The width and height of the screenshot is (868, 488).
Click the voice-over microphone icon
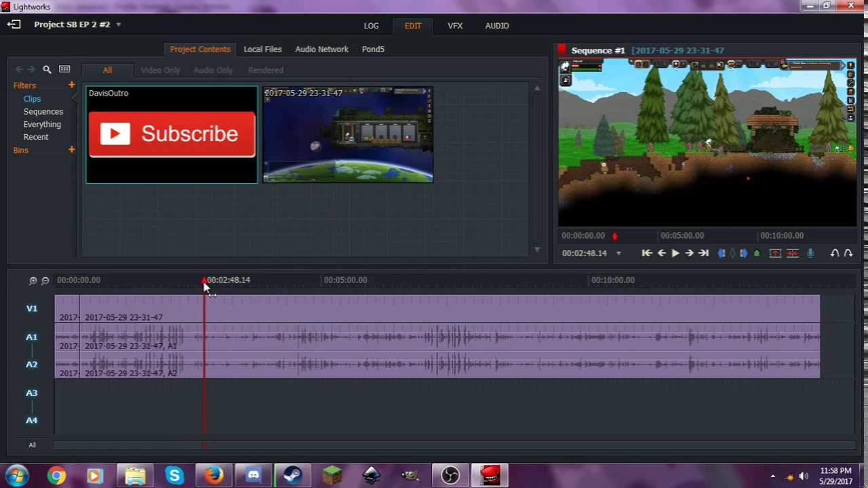pos(810,253)
